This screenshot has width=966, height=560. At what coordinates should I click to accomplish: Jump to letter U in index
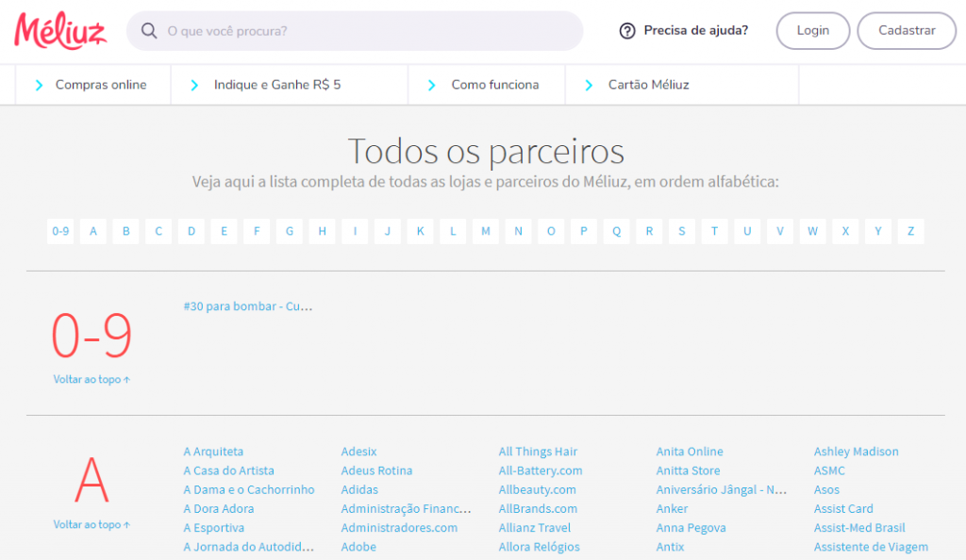[747, 231]
